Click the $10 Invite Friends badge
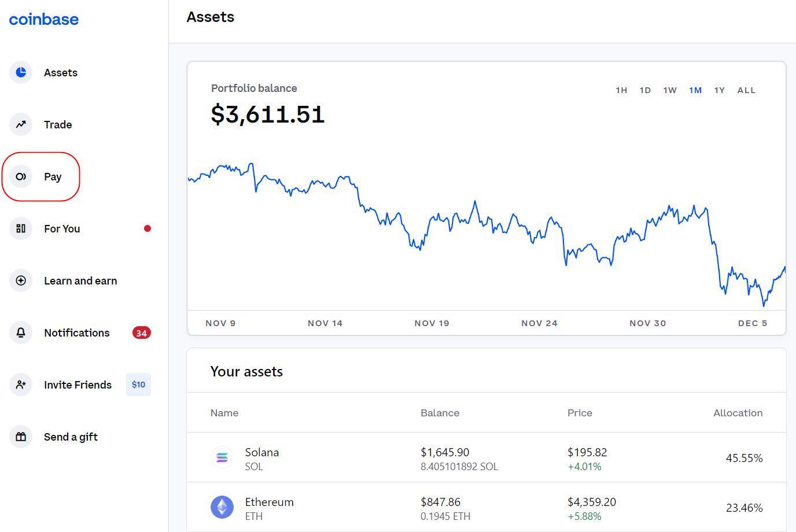796x532 pixels. coord(138,385)
